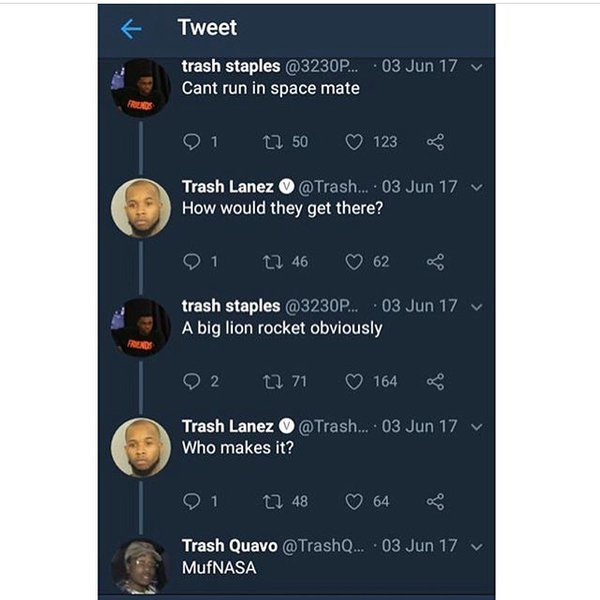Screen dimensions: 600x600
Task: Expand options for the "How would they get there?" tweet
Action: coord(475,187)
